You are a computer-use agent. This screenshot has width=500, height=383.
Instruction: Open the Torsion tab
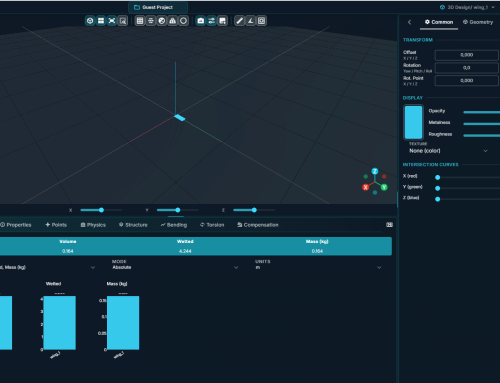coord(212,225)
